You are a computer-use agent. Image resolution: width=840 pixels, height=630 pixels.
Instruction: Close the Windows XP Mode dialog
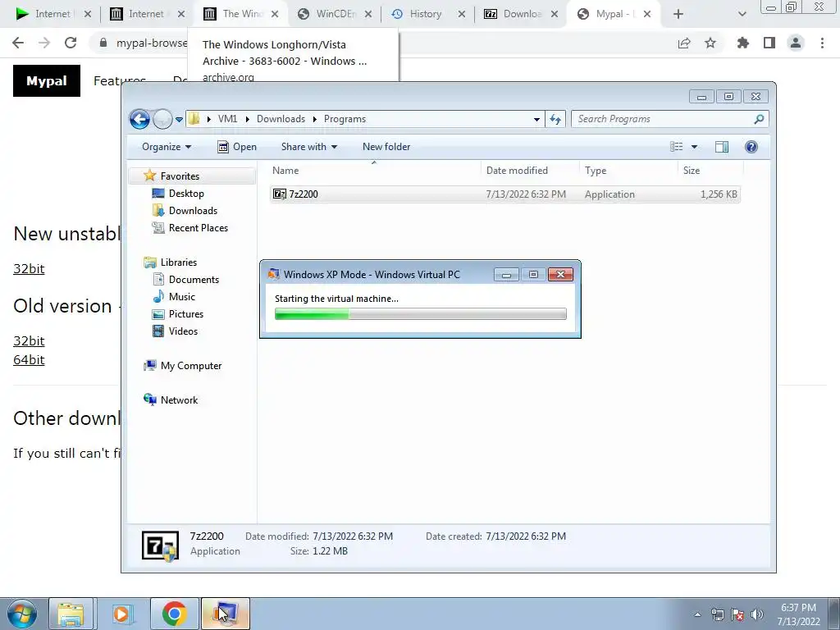[x=560, y=275]
